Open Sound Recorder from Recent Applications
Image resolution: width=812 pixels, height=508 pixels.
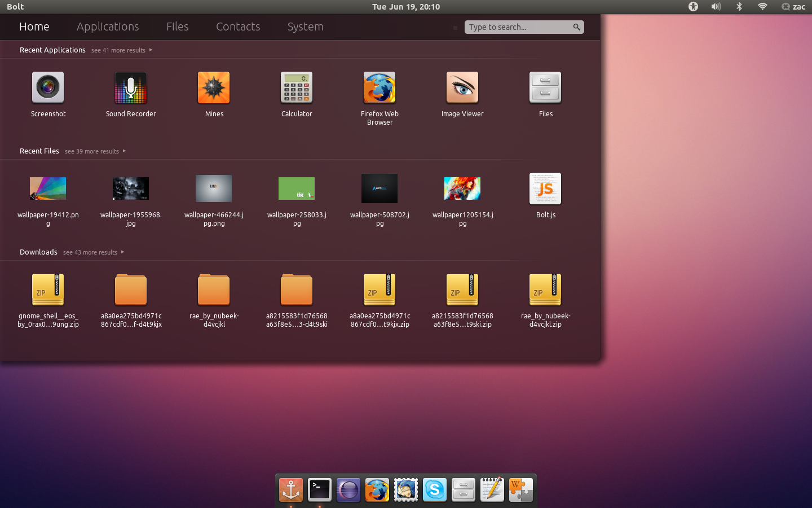click(130, 87)
